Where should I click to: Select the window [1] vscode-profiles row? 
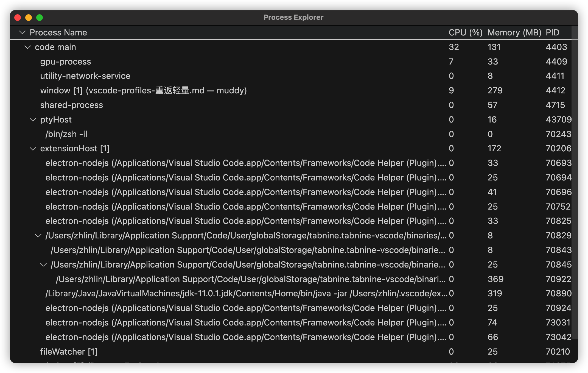pyautogui.click(x=143, y=91)
